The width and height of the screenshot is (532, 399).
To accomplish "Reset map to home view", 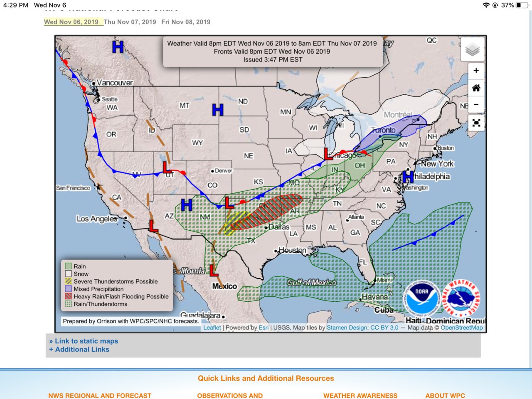I will coord(476,88).
